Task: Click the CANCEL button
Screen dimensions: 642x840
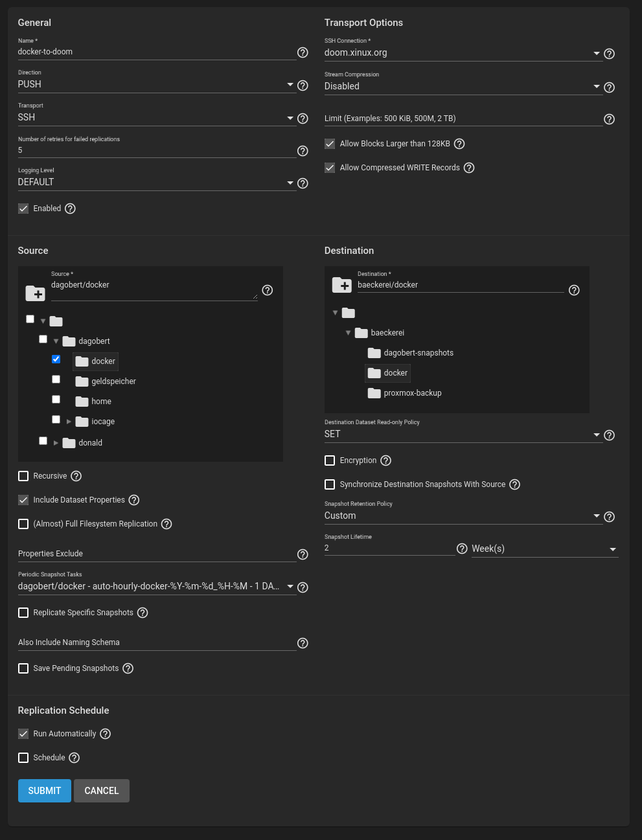Action: coord(101,790)
